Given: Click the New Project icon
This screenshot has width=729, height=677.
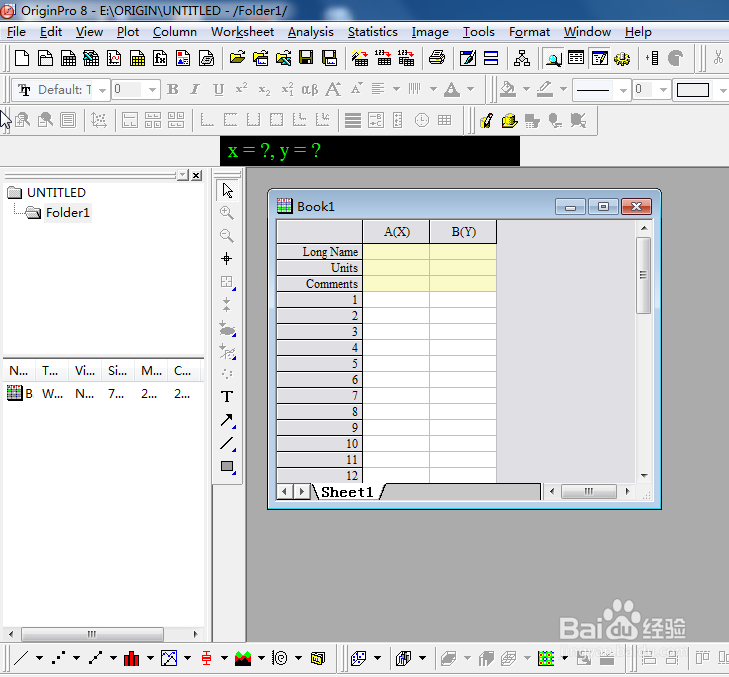Looking at the screenshot, I should (22, 58).
